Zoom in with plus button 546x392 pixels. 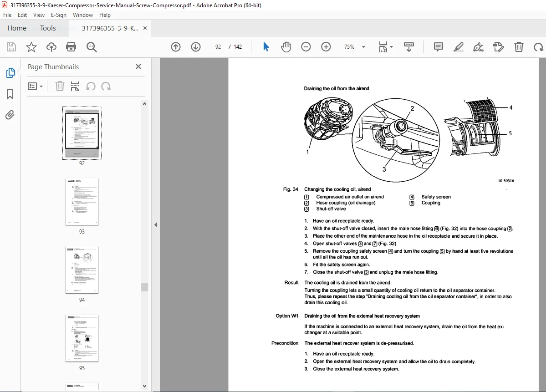click(326, 46)
